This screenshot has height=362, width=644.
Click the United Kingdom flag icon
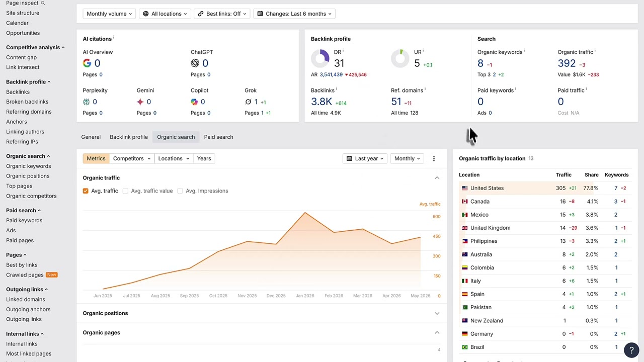tap(465, 228)
